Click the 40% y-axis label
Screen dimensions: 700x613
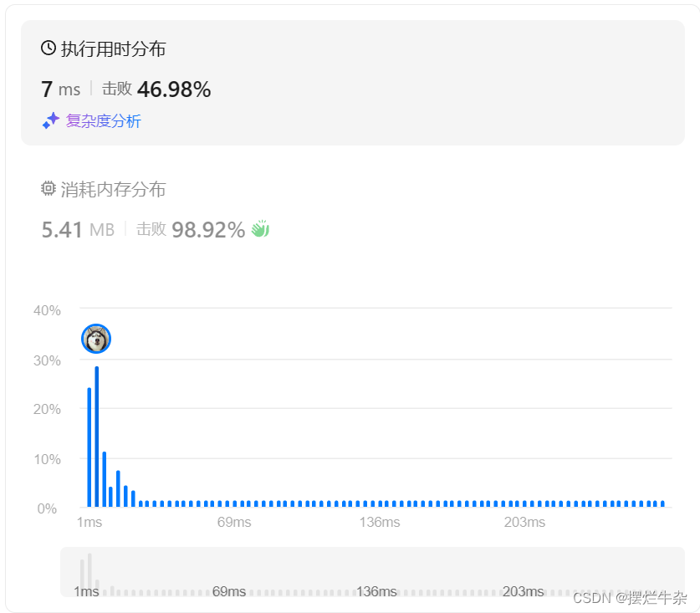[x=47, y=310]
